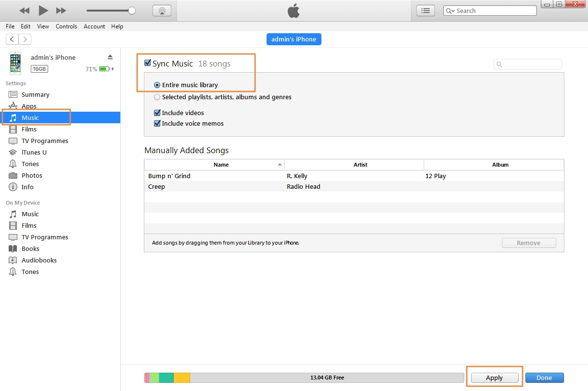The image size is (588, 391).
Task: Open the View menu
Action: pos(43,26)
